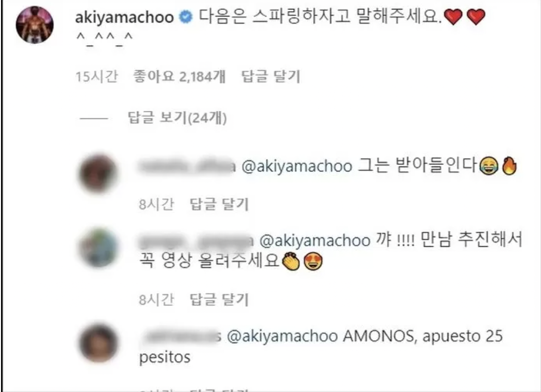Viewport: 541px width, 392px height.
Task: Expand 답글 보기(24개) replies
Action: tap(177, 118)
